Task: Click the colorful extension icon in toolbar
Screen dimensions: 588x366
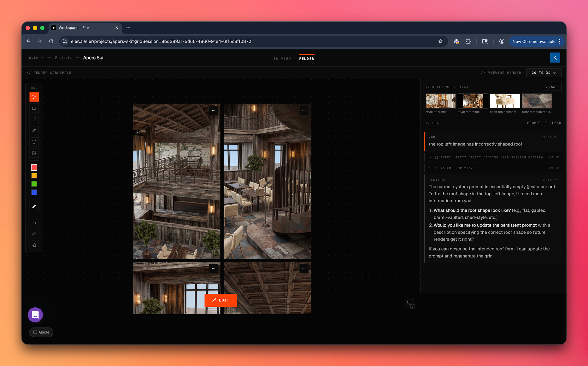Action: coord(456,41)
